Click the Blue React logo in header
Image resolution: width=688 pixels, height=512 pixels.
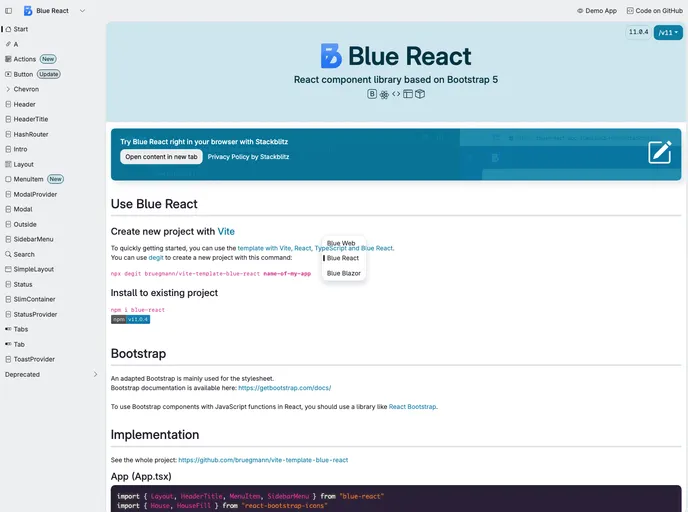point(28,10)
